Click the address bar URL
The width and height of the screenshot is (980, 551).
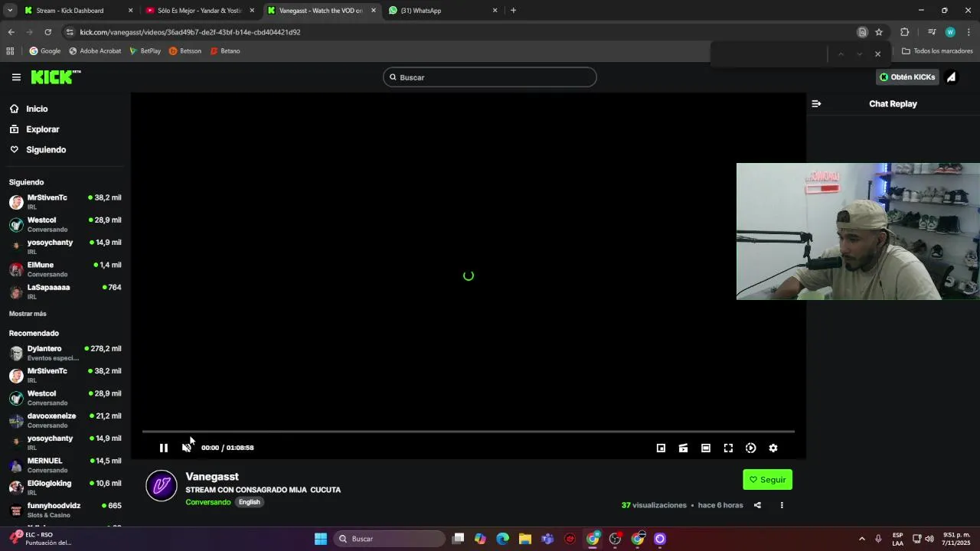(190, 32)
